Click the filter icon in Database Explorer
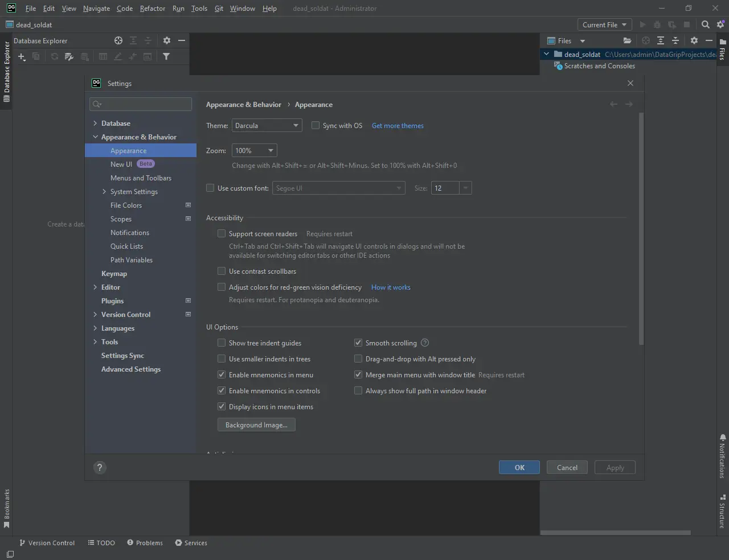 coord(166,56)
